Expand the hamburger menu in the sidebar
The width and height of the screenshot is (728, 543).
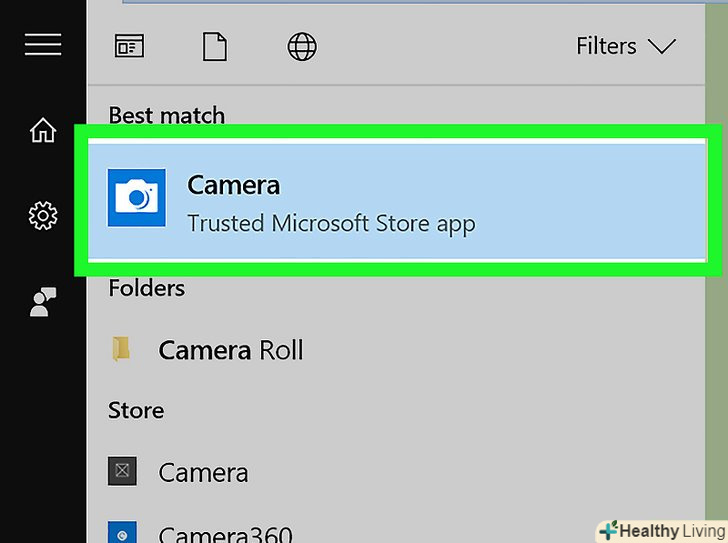[43, 45]
